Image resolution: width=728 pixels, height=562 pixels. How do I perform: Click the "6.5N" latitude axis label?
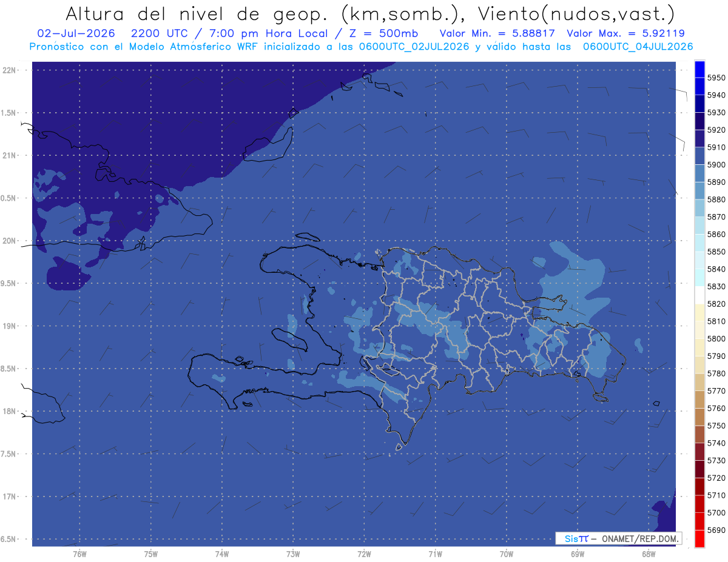click(8, 539)
